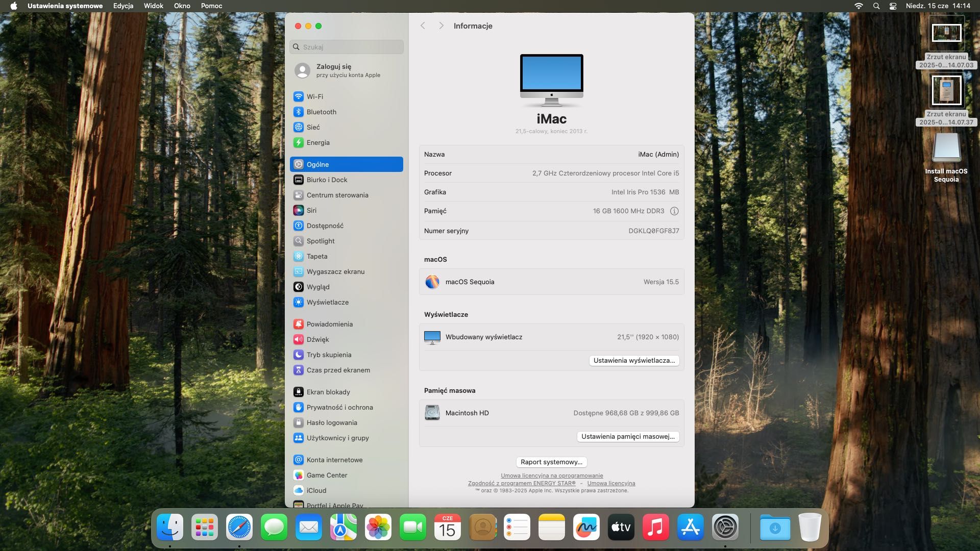Open Freeform from the Dock
The image size is (980, 551).
(x=586, y=527)
